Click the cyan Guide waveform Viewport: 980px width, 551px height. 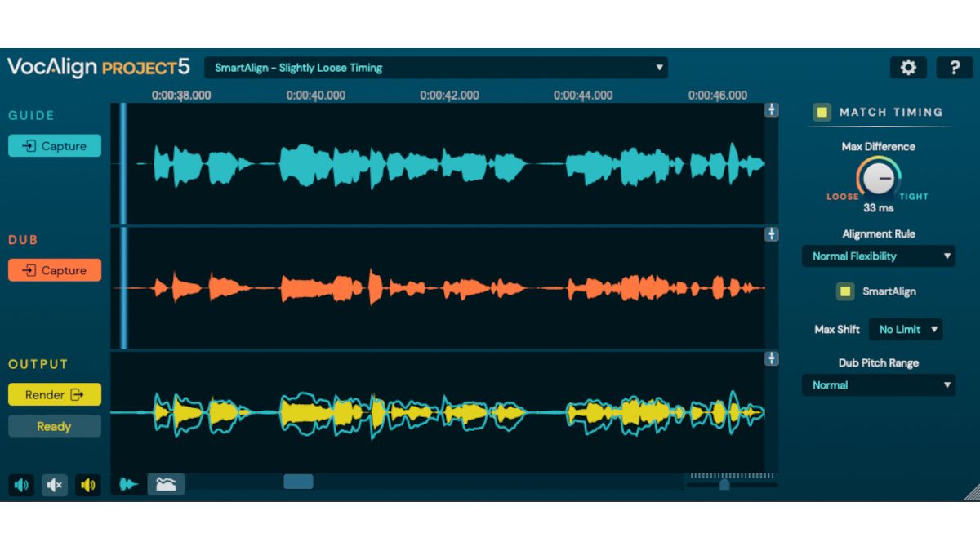point(450,164)
